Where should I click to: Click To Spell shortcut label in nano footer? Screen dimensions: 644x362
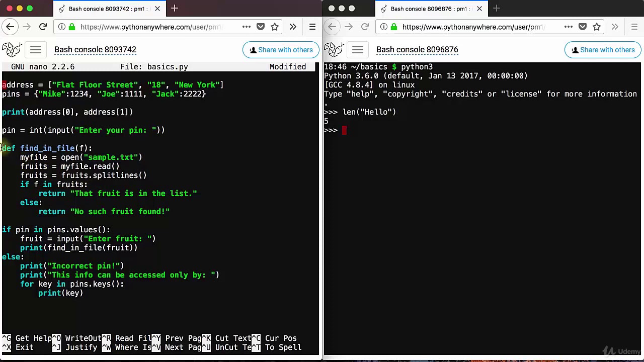[x=283, y=347]
